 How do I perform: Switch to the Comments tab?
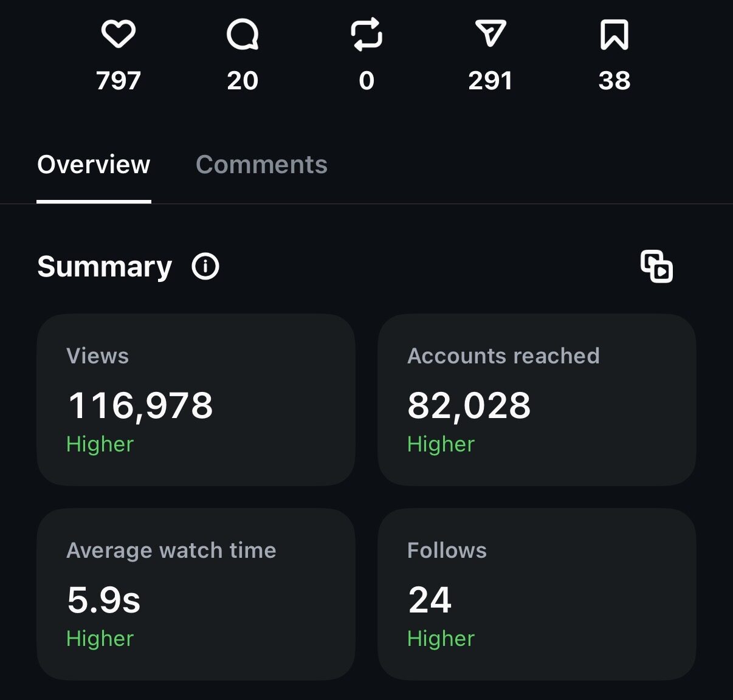pyautogui.click(x=261, y=165)
